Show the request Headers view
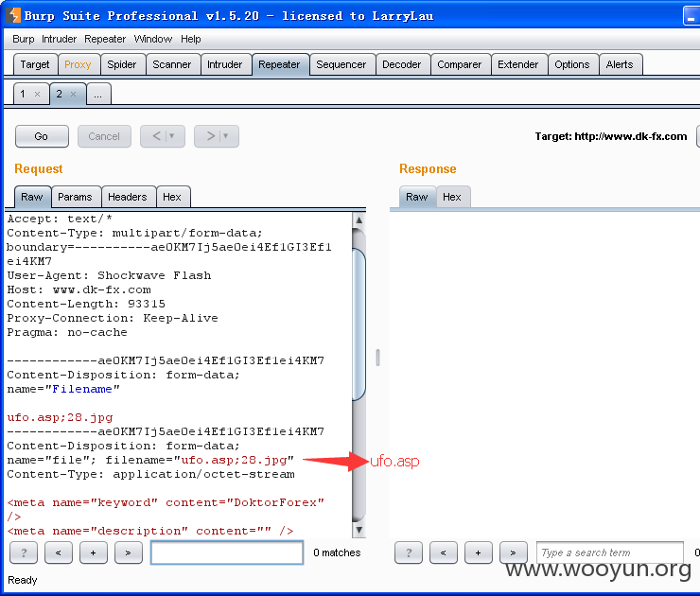 click(x=128, y=197)
